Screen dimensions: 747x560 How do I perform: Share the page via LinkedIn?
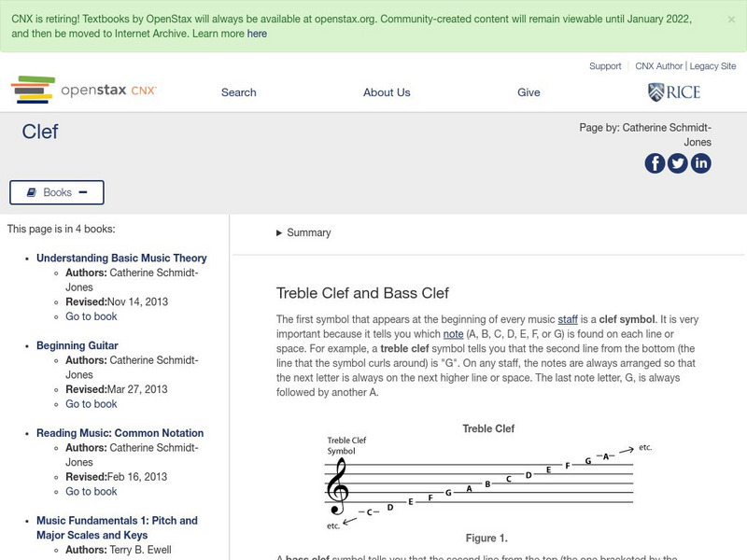click(700, 163)
